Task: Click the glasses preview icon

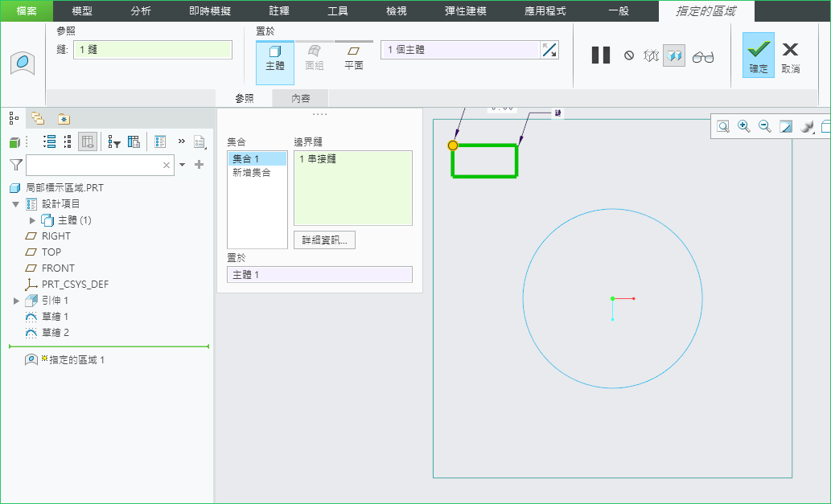Action: [703, 56]
